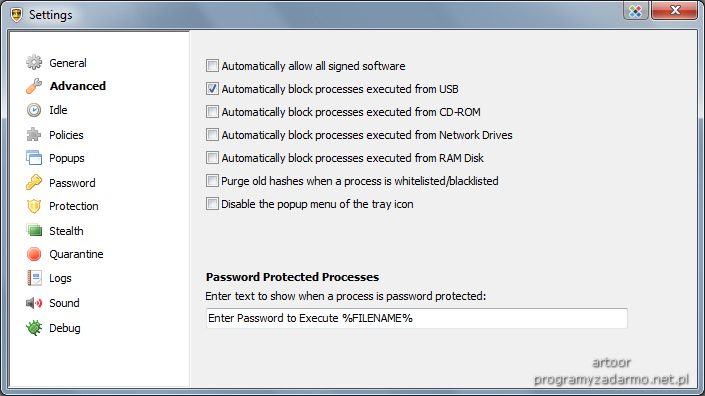Image resolution: width=705 pixels, height=396 pixels.
Task: Open Stealth via its green icon
Action: 34,231
